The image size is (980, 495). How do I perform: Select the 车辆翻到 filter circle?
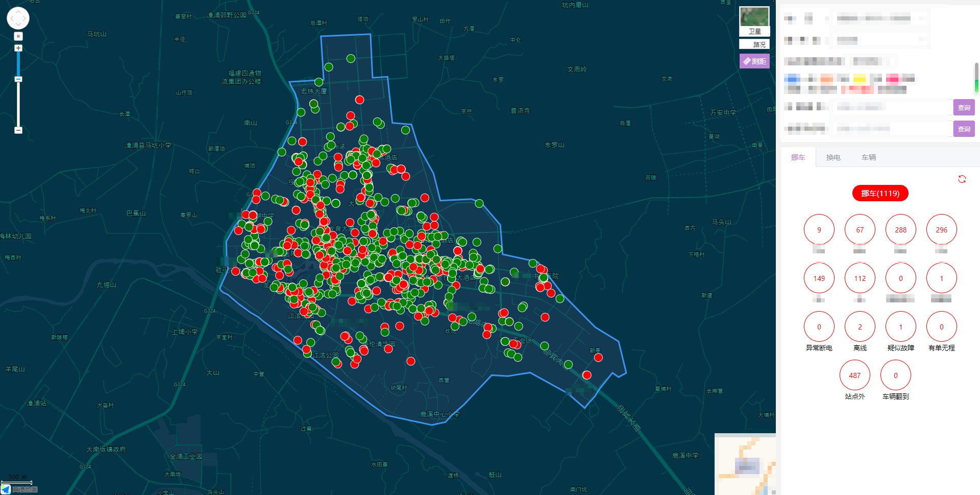point(895,375)
